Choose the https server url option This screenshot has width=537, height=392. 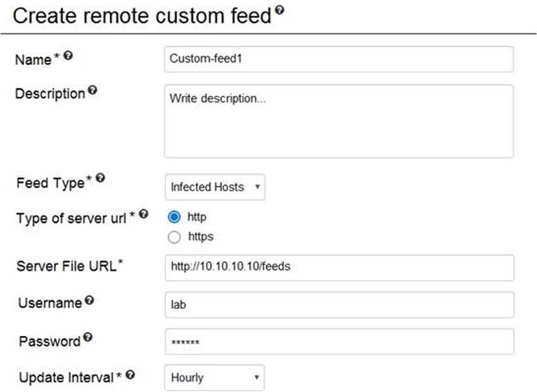pos(175,238)
